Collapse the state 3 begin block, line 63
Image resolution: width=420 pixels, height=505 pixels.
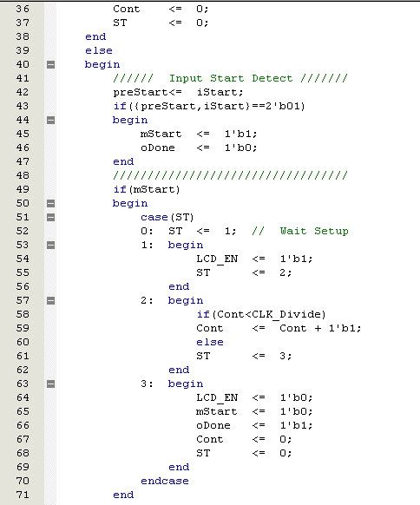[50, 384]
